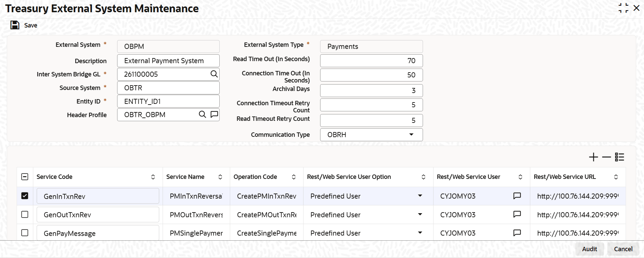The image size is (644, 258).
Task: Add a new service row with plus icon
Action: click(593, 157)
